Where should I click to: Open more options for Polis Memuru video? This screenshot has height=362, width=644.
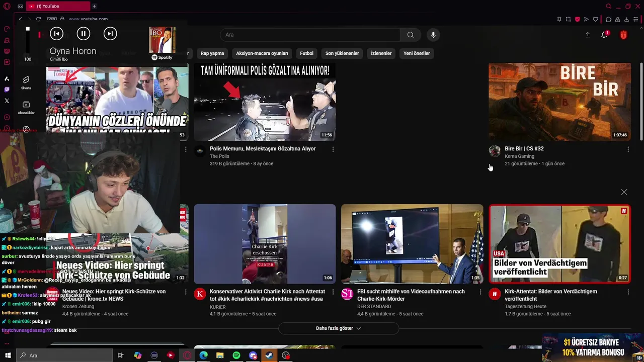333,149
